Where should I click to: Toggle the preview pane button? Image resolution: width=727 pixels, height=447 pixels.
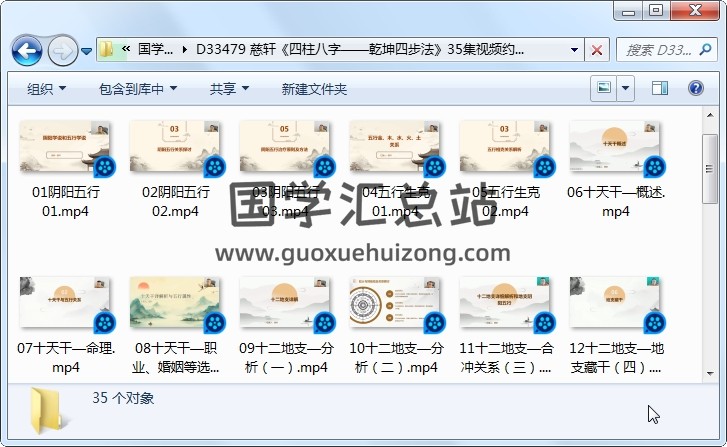pyautogui.click(x=660, y=88)
